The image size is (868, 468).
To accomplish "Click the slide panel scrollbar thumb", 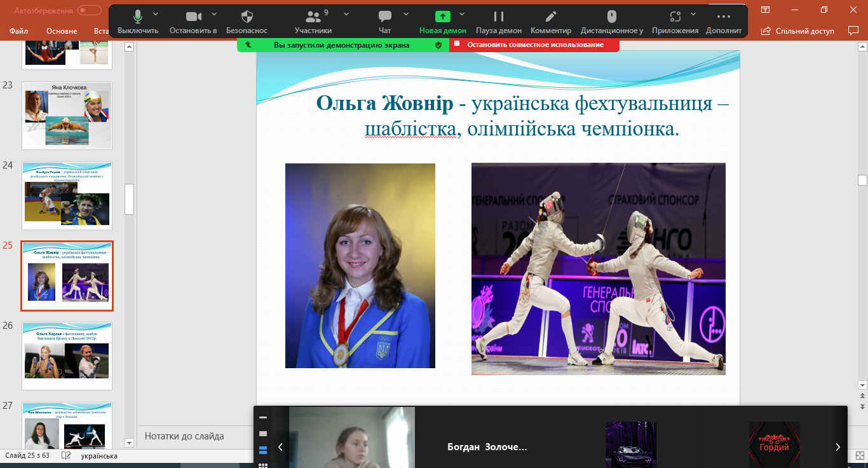I will tap(130, 199).
